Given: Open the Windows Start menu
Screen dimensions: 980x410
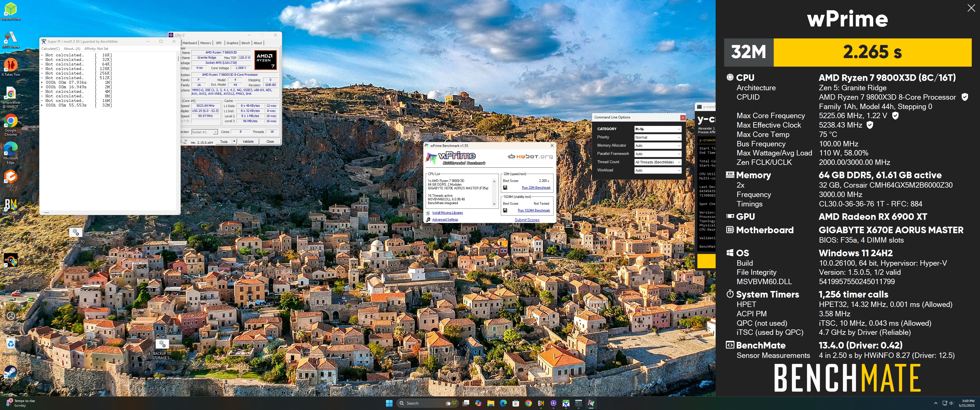Looking at the screenshot, I should click(x=389, y=403).
